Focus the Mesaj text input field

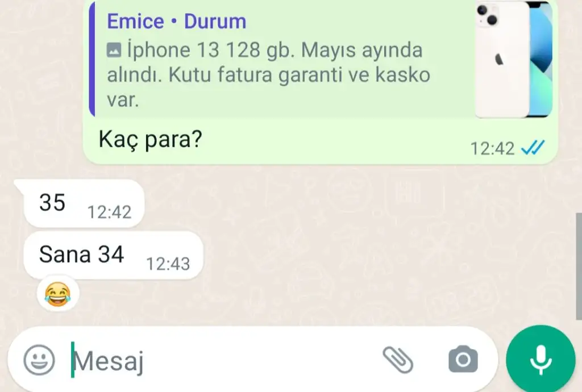point(223,360)
